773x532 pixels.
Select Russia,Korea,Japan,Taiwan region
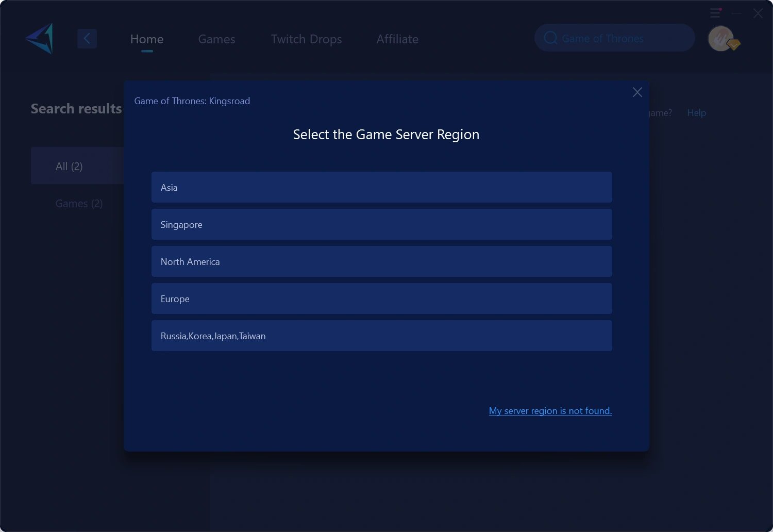tap(382, 336)
